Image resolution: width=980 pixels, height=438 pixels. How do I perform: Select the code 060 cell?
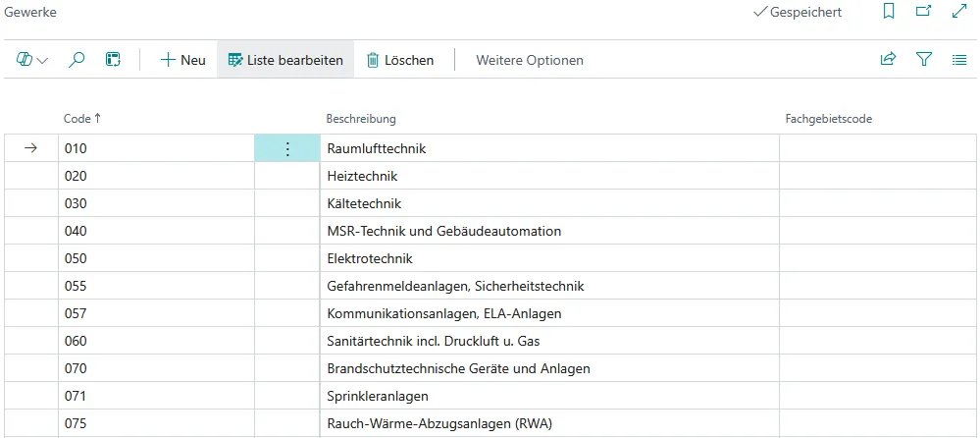(x=156, y=341)
